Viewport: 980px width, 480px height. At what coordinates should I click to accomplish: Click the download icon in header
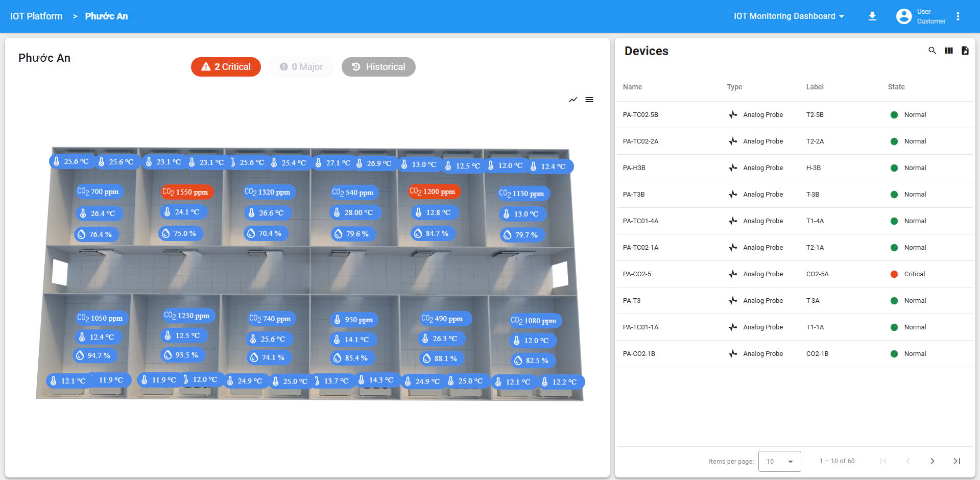[x=872, y=16]
